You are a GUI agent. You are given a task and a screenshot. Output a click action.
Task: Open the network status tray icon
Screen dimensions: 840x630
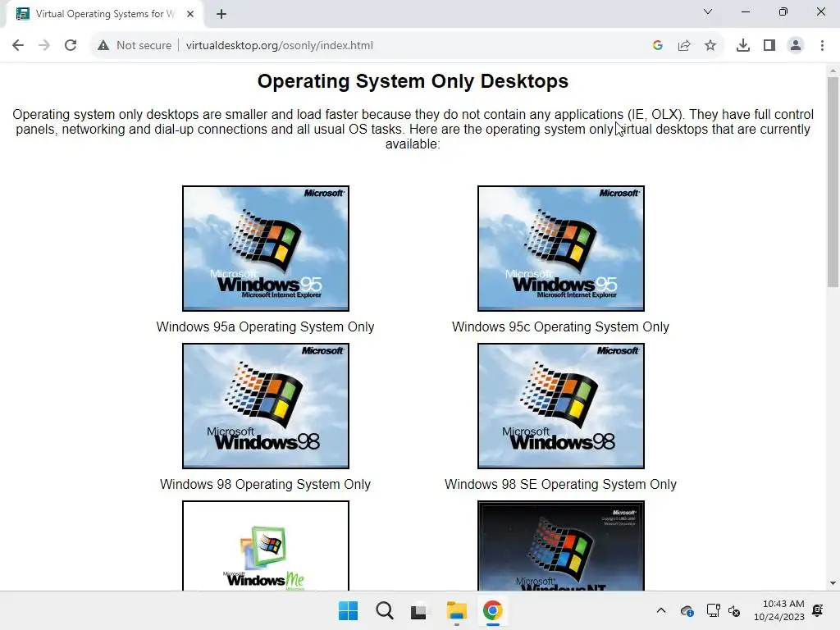coord(713,610)
